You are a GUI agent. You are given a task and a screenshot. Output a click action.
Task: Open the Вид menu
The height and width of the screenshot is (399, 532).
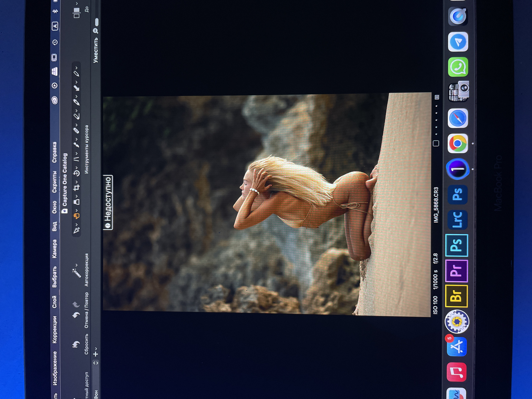point(55,226)
